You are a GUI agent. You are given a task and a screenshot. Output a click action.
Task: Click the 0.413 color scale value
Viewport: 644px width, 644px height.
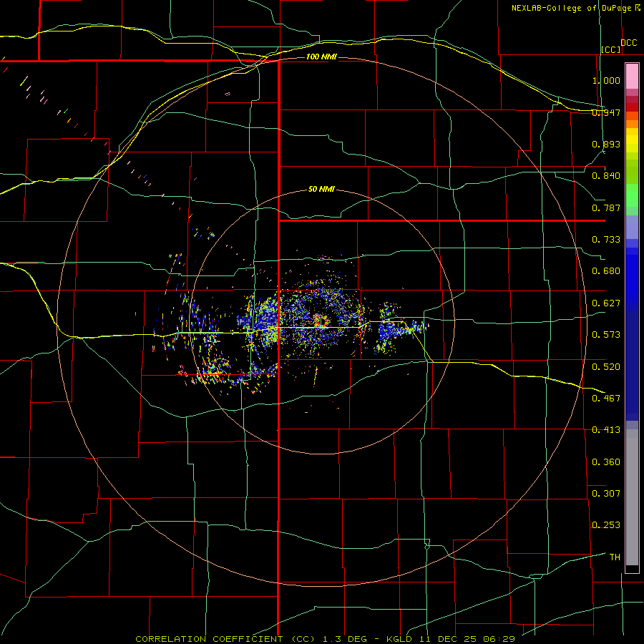[606, 430]
